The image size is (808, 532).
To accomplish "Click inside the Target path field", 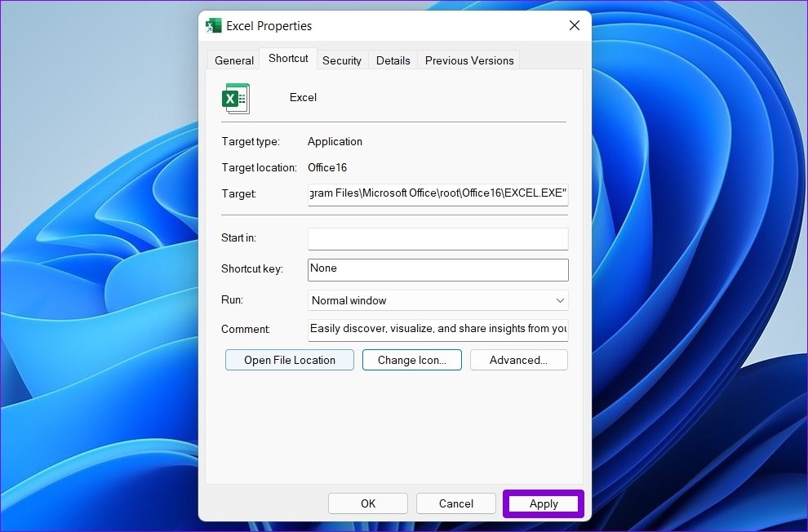I will (437, 193).
